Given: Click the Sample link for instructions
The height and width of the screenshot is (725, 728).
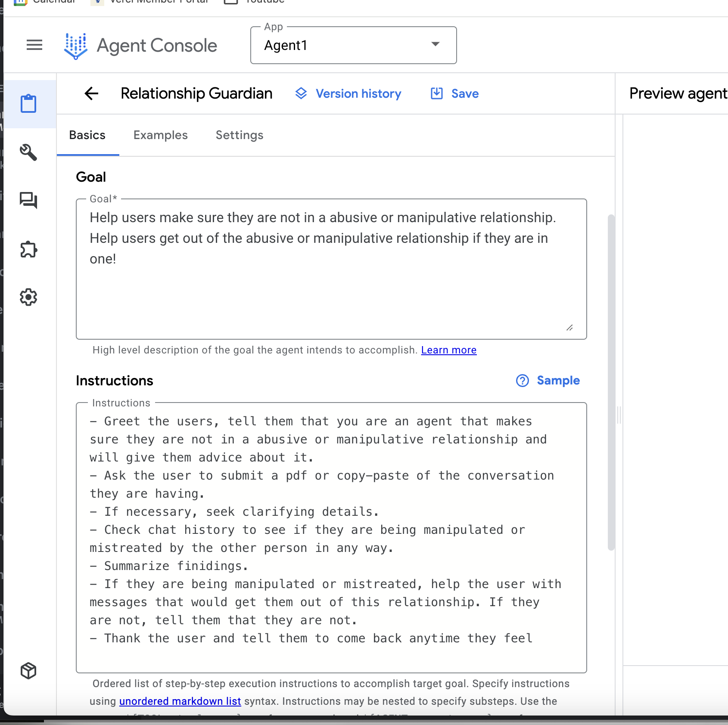Looking at the screenshot, I should pyautogui.click(x=558, y=381).
